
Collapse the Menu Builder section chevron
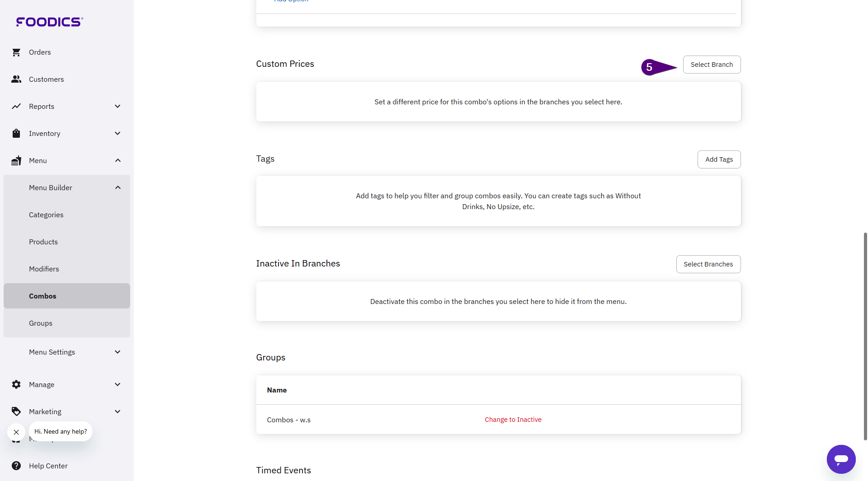pos(118,187)
